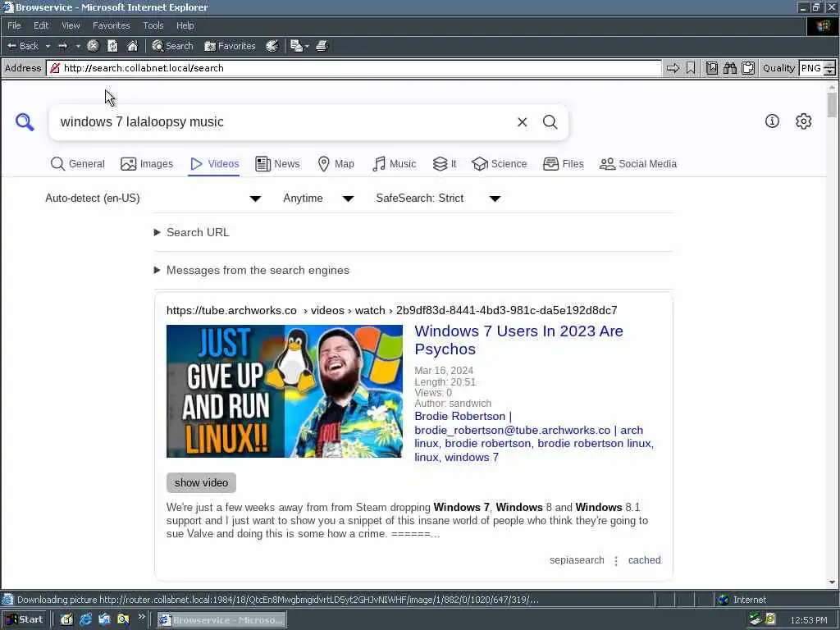The height and width of the screenshot is (630, 840).
Task: Open the Tools menu
Action: tap(153, 25)
